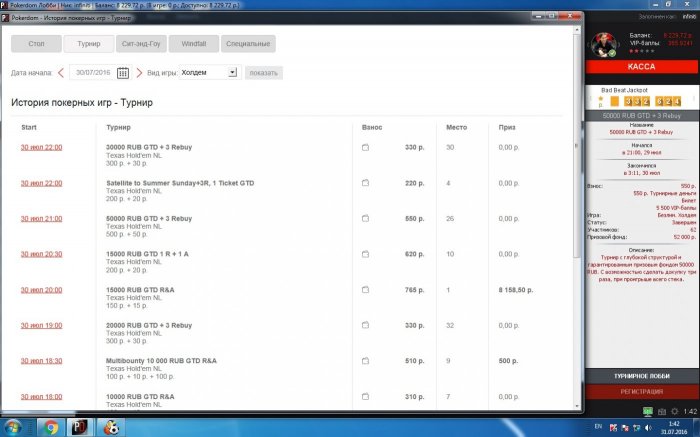Viewport: 700px width, 437px height.
Task: Open the 30 июл 22:00 link for Satellite row
Action: tap(42, 183)
